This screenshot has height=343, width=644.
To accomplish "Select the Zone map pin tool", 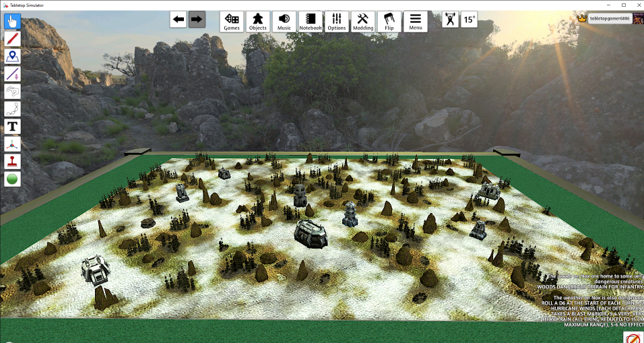I will [x=12, y=57].
